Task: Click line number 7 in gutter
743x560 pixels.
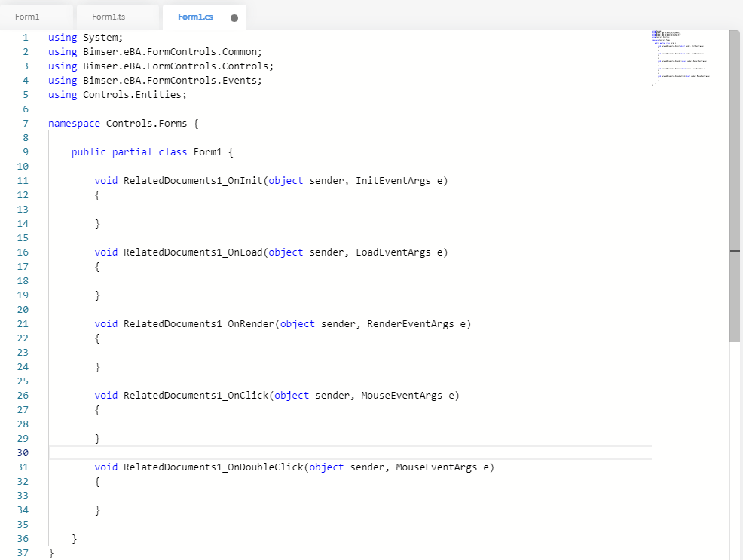Action: [x=25, y=123]
